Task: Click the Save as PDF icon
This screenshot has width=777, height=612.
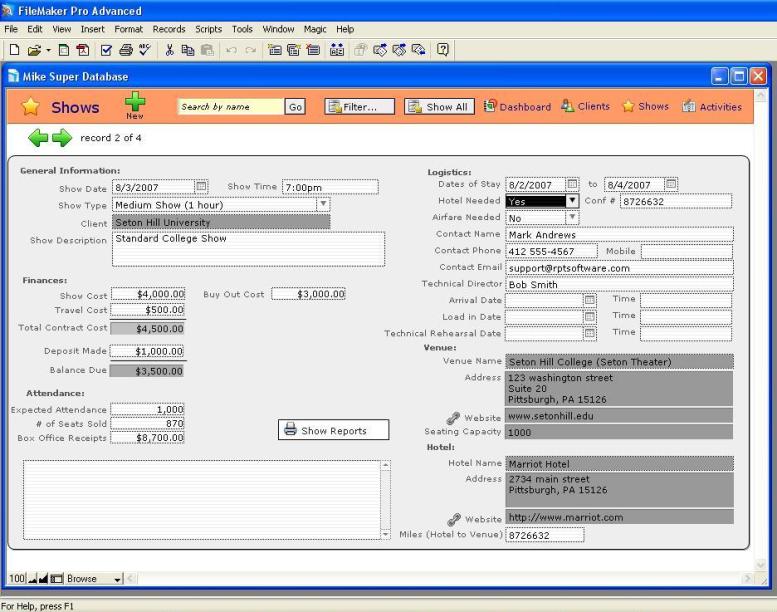Action: (x=83, y=50)
